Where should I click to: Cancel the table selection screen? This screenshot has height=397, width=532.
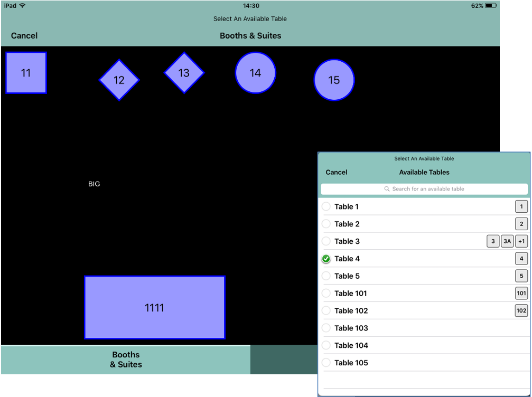pyautogui.click(x=23, y=35)
